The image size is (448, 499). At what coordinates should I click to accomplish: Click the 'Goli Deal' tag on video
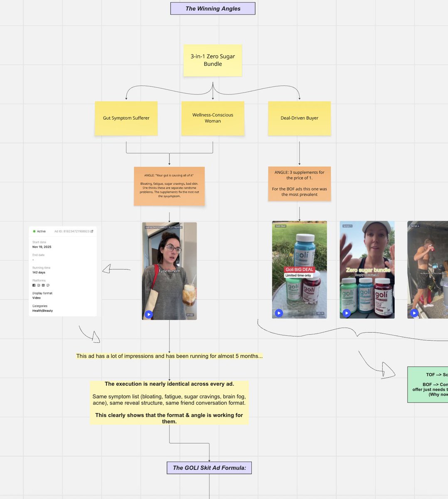pos(280,226)
